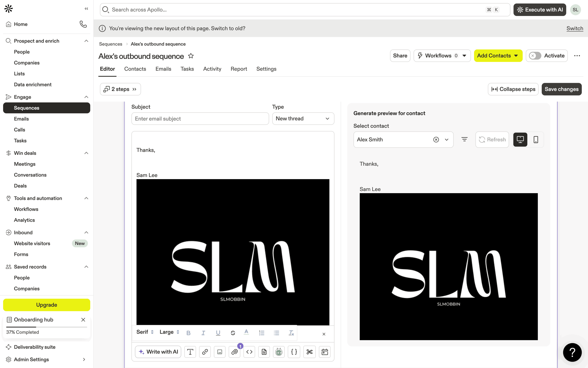Open the sequence Tasks tab
This screenshot has width=588, height=368.
click(x=187, y=69)
